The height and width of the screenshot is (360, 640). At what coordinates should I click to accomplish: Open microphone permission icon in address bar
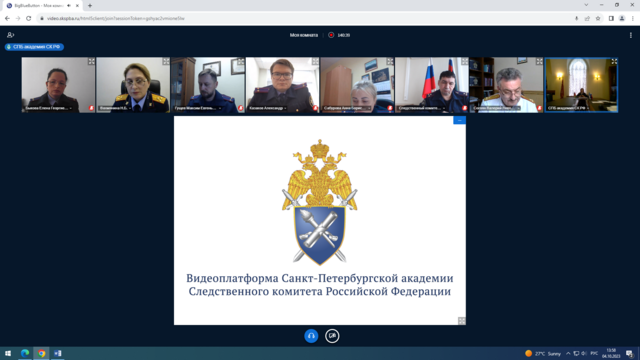[x=576, y=18]
